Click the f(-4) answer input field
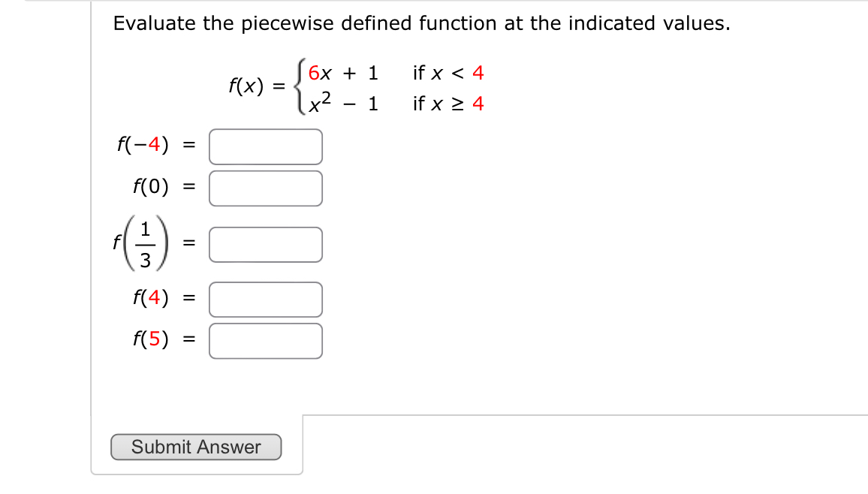 [x=266, y=146]
